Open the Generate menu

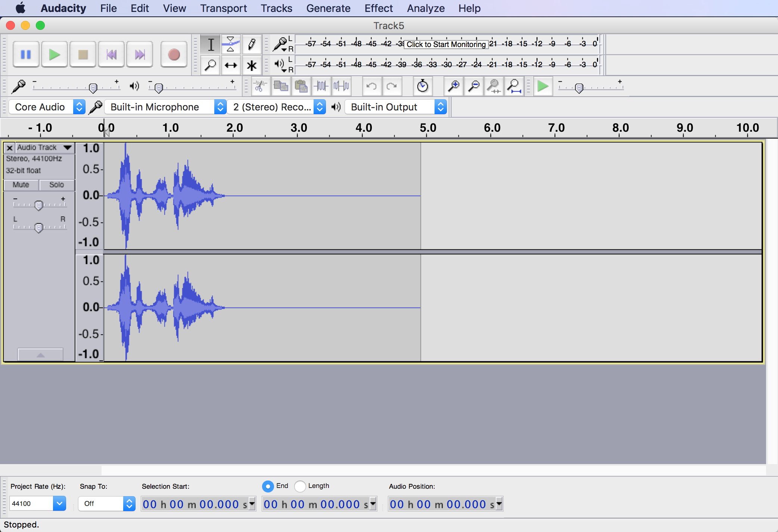coord(328,8)
